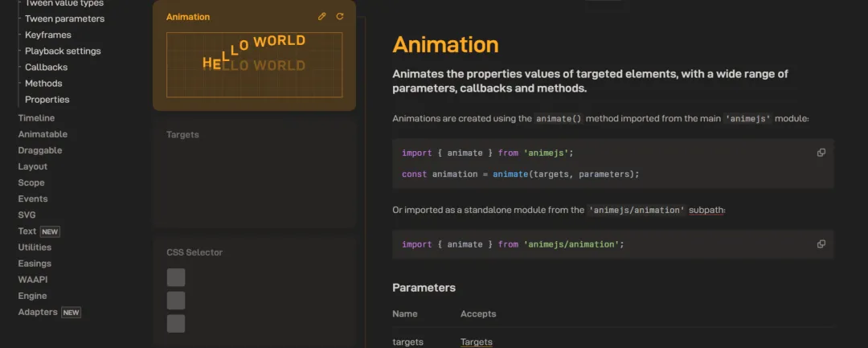Click the Accepts column header
The image size is (868, 348).
point(478,313)
